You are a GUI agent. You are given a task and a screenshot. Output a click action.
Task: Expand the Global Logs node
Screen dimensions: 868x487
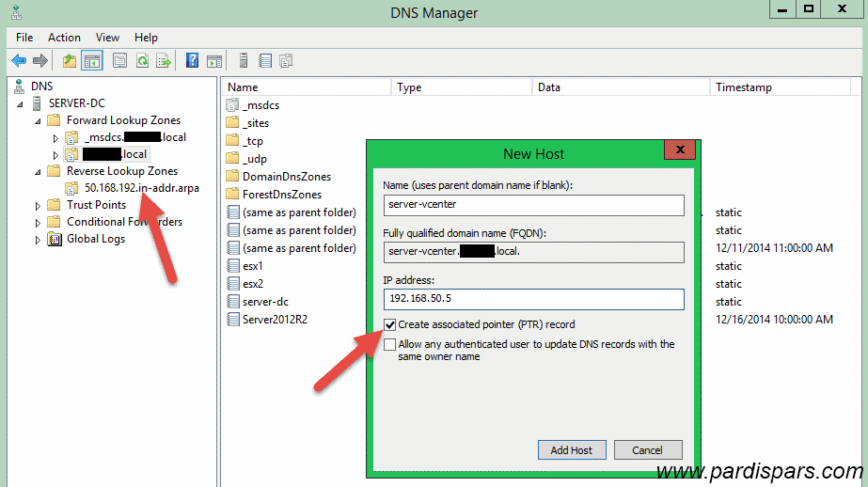(39, 240)
